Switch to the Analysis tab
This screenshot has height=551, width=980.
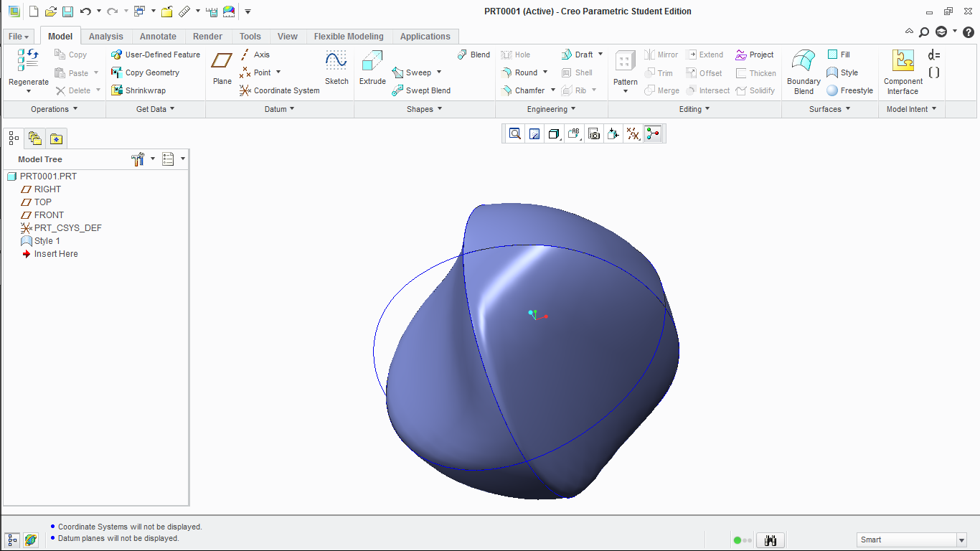click(x=106, y=37)
